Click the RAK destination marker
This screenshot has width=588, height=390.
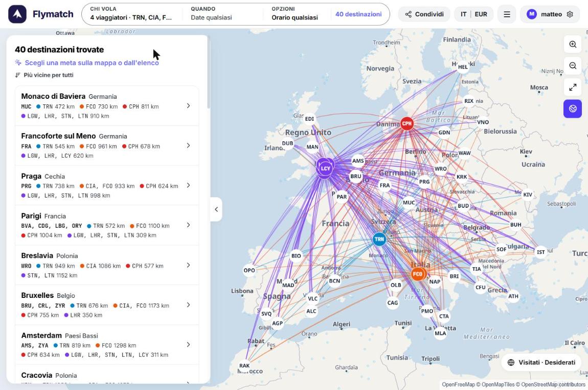pos(244,365)
